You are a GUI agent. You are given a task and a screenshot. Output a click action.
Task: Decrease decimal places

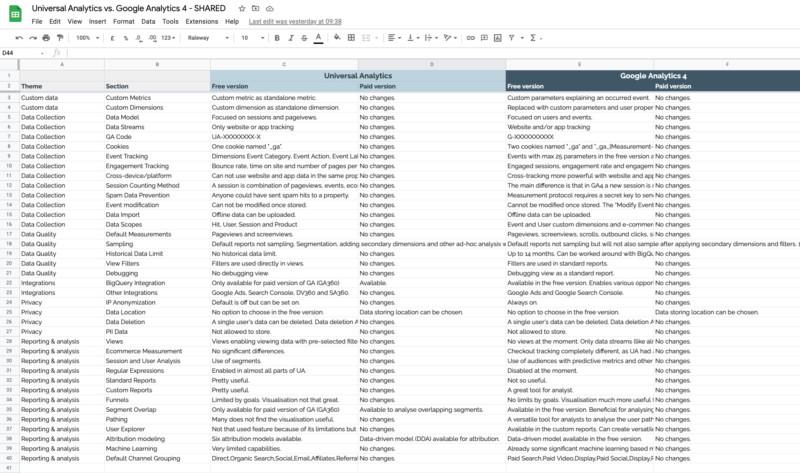click(x=139, y=38)
